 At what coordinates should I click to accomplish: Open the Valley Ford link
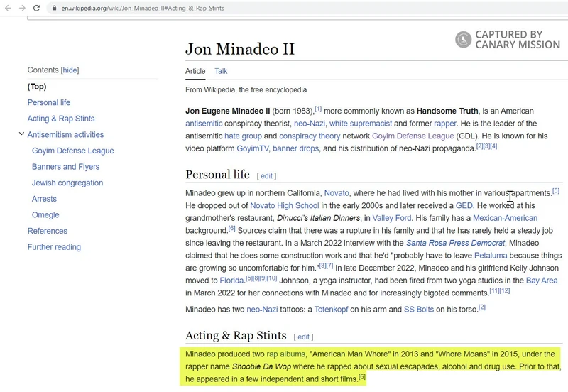pyautogui.click(x=392, y=218)
